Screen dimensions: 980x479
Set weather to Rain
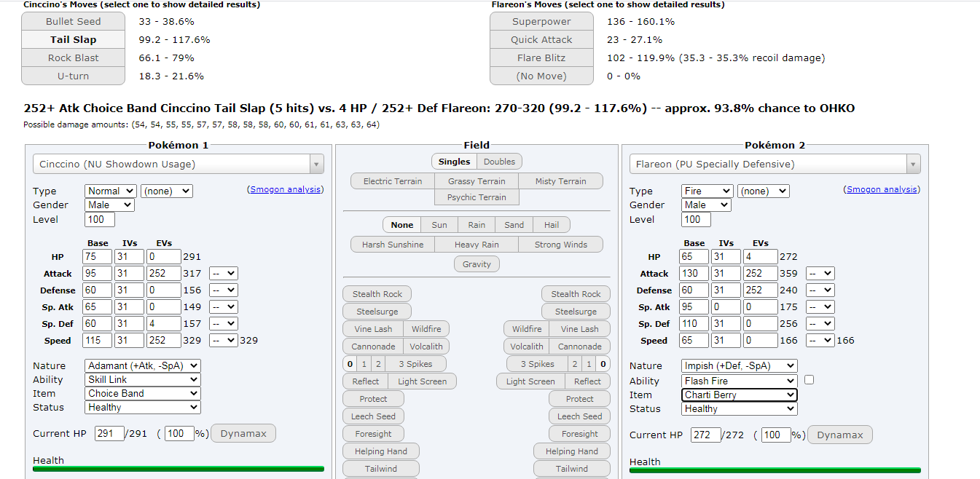(x=477, y=225)
